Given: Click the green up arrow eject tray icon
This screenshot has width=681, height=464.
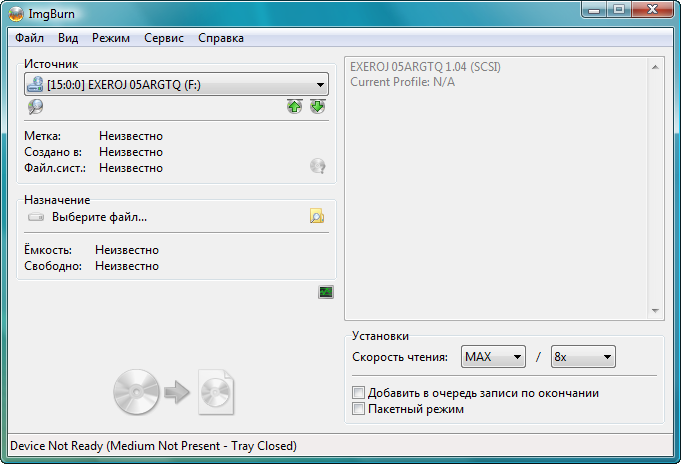Looking at the screenshot, I should [x=294, y=106].
